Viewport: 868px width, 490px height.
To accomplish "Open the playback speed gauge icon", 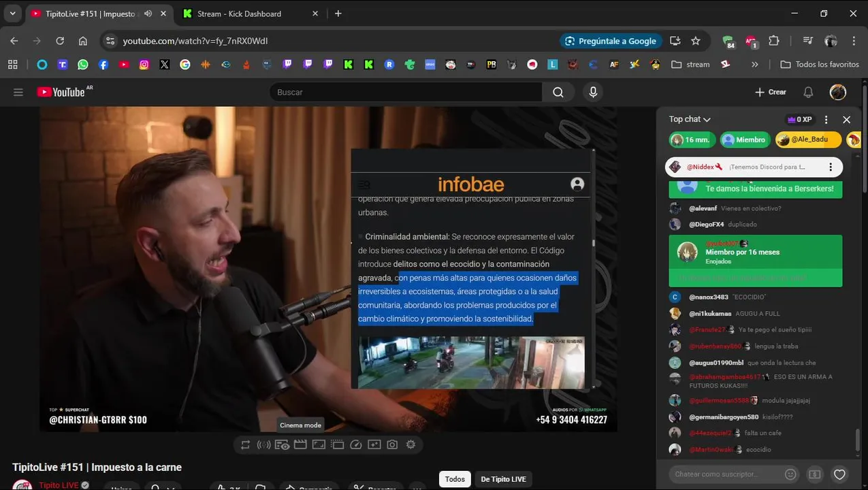I will point(355,444).
